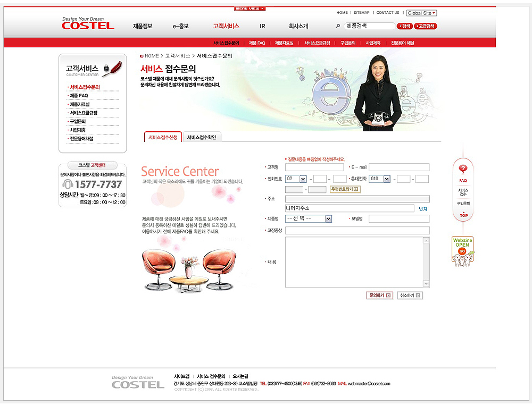The image size is (532, 405).
Task: Expand the 휴대전화 prefix dropdown
Action: click(380, 179)
